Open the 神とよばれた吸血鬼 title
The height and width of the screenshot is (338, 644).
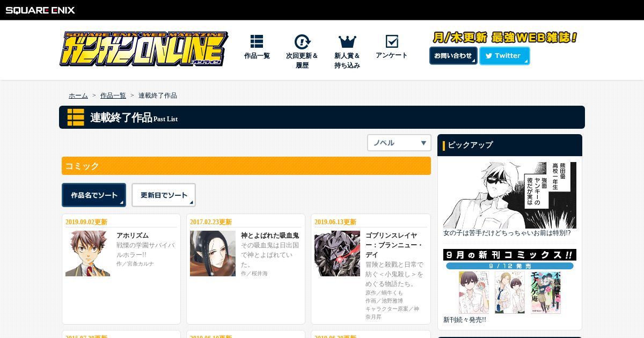[x=270, y=236]
